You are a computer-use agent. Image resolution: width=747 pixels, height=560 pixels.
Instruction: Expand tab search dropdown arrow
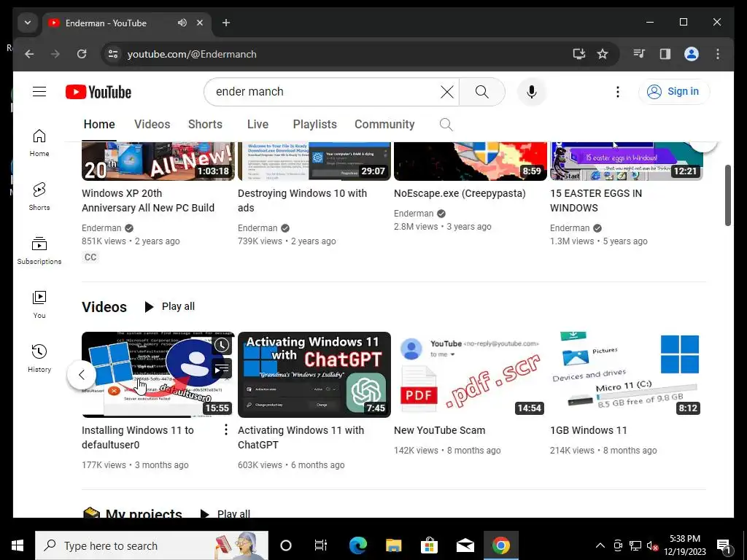[x=28, y=23]
